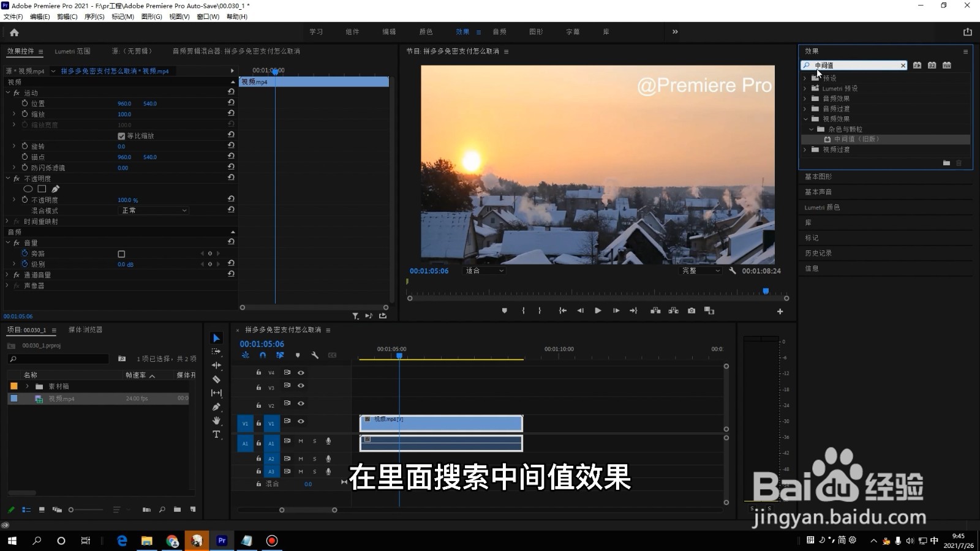Click the wrench settings icon in program monitor
Viewport: 980px width, 551px height.
[x=733, y=270]
